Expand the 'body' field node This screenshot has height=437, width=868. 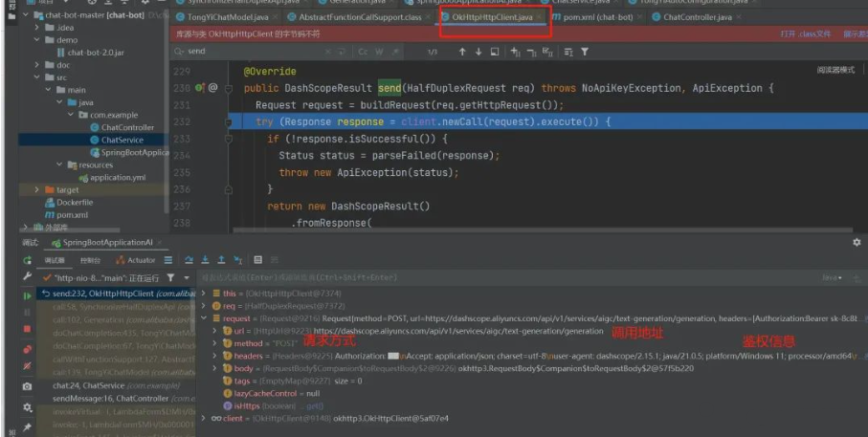pyautogui.click(x=214, y=368)
